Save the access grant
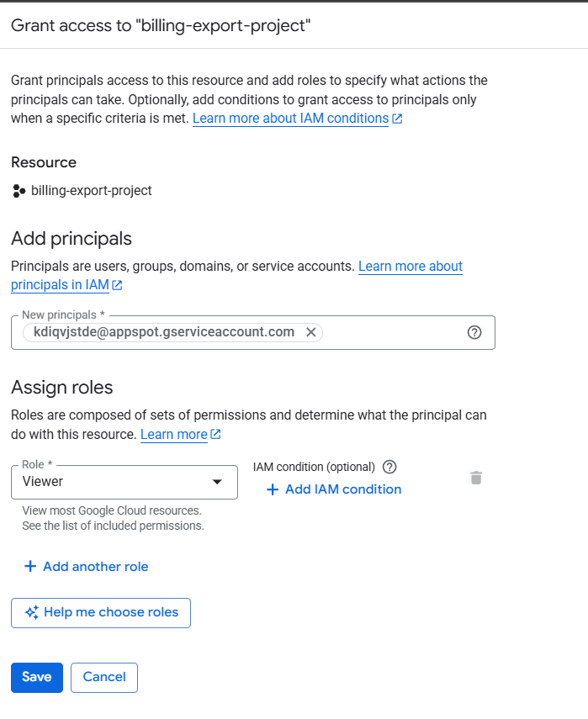 click(x=37, y=677)
